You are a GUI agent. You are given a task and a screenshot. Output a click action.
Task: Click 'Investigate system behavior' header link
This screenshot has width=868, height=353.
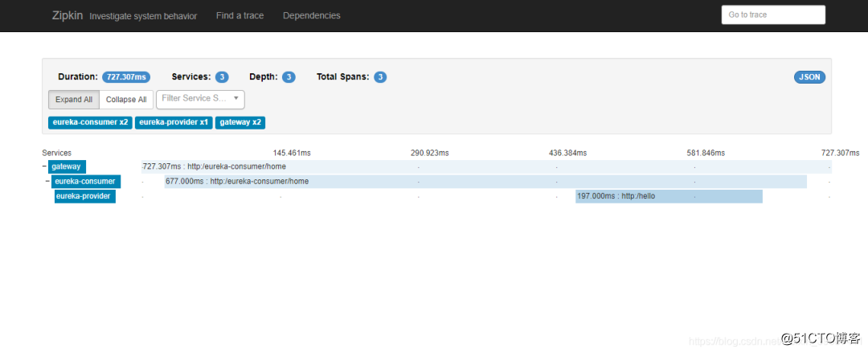click(143, 16)
